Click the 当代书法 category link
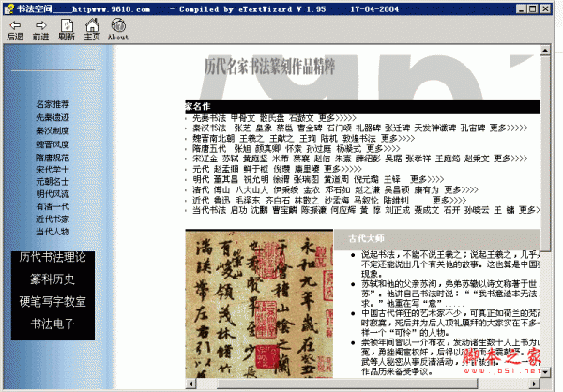The width and height of the screenshot is (563, 392). pos(209,210)
